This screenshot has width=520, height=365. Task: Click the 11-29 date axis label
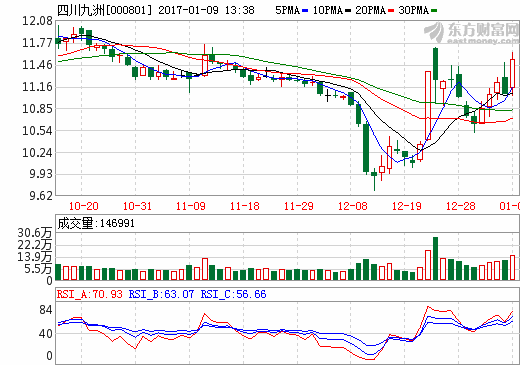tap(299, 206)
